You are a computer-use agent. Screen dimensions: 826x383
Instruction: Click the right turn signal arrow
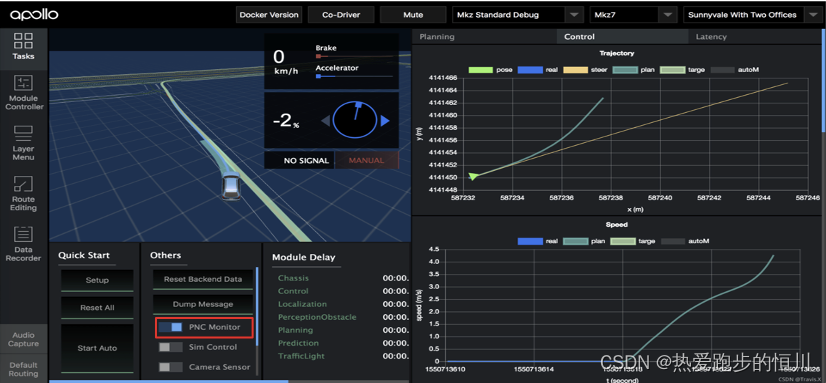385,121
